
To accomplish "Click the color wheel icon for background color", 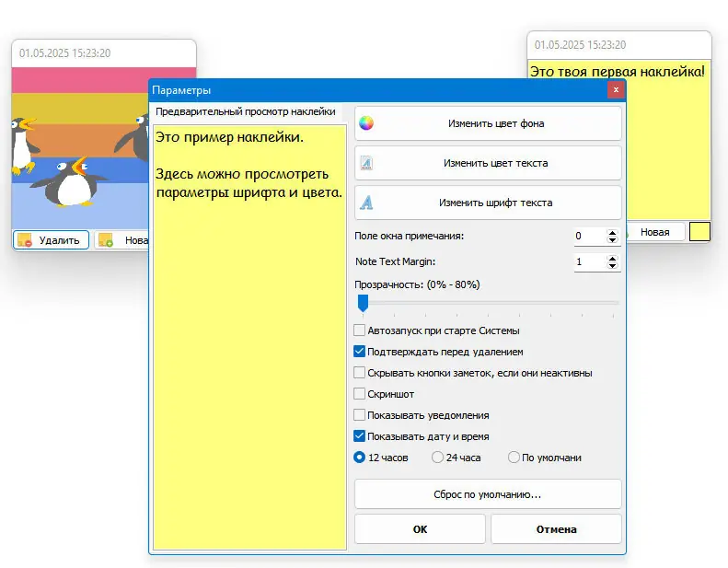I will click(x=366, y=123).
